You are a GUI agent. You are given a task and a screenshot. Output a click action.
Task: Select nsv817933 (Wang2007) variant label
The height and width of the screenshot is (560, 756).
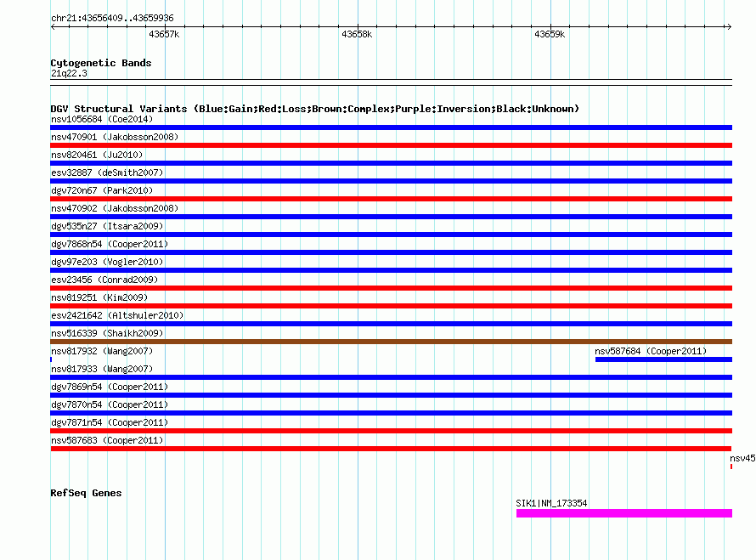[x=102, y=369]
